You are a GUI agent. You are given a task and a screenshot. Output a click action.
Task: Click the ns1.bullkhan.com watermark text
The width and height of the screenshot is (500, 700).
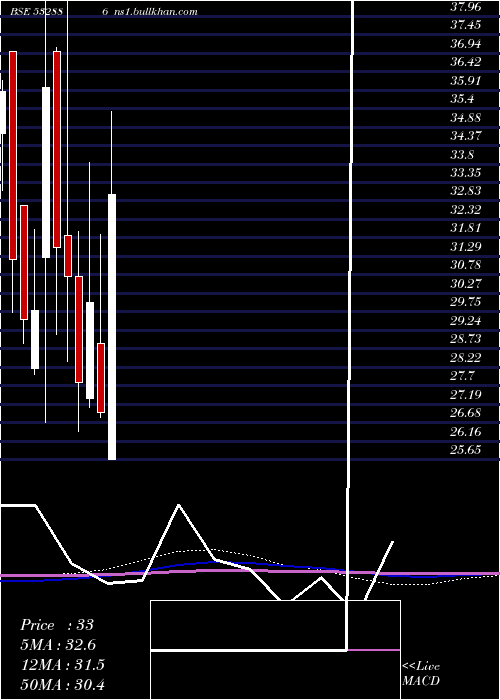click(x=156, y=12)
